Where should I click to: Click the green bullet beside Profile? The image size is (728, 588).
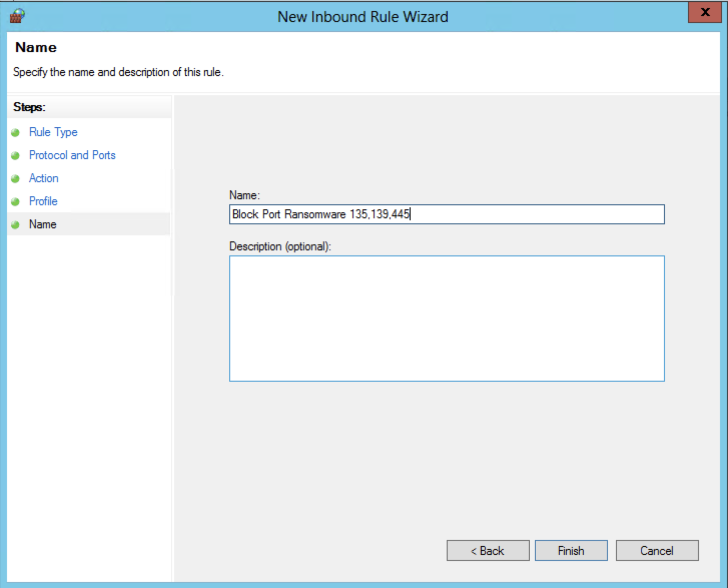pos(16,202)
